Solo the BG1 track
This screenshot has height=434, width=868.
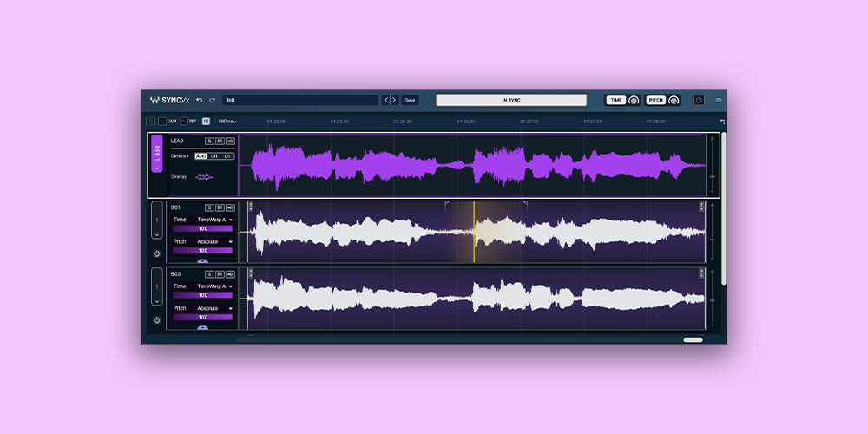[209, 207]
